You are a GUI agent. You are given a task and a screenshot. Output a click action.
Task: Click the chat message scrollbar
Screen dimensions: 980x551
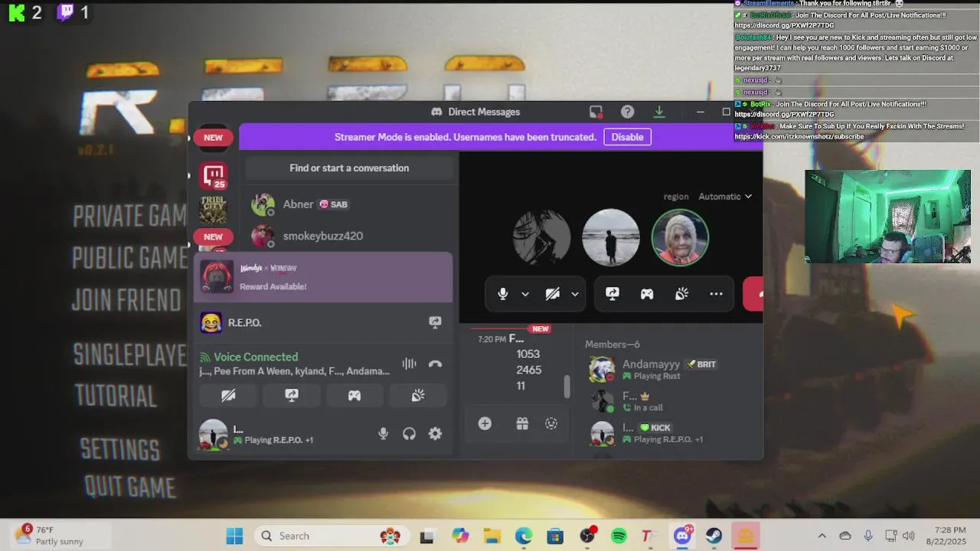[567, 386]
